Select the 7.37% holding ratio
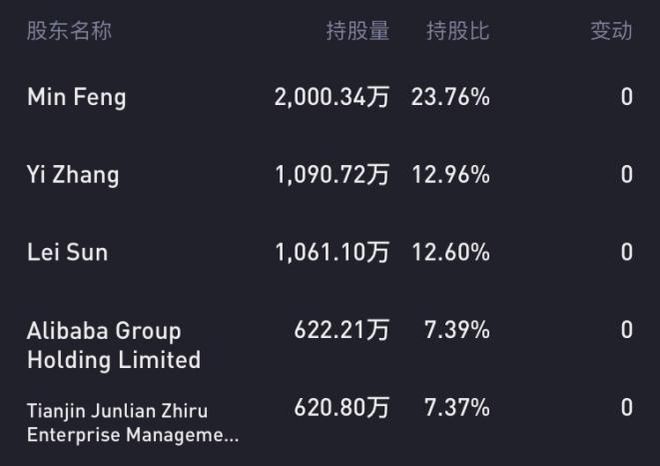 point(457,407)
